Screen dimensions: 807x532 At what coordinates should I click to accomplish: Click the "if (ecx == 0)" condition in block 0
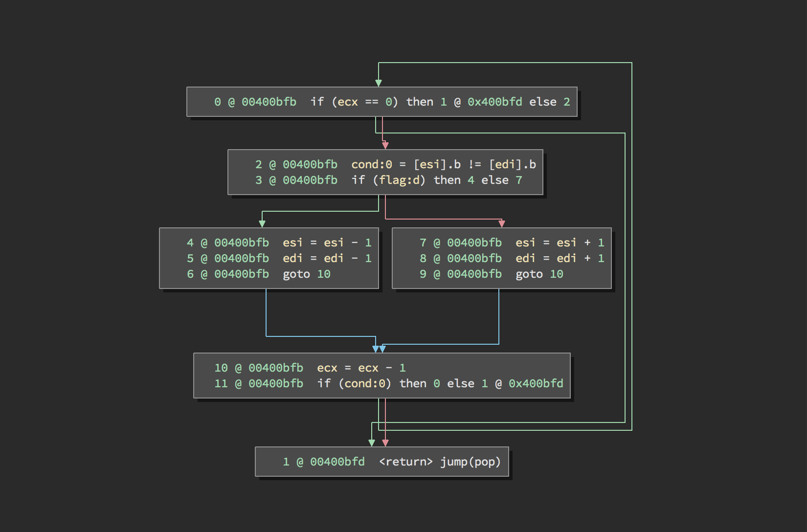pos(354,102)
